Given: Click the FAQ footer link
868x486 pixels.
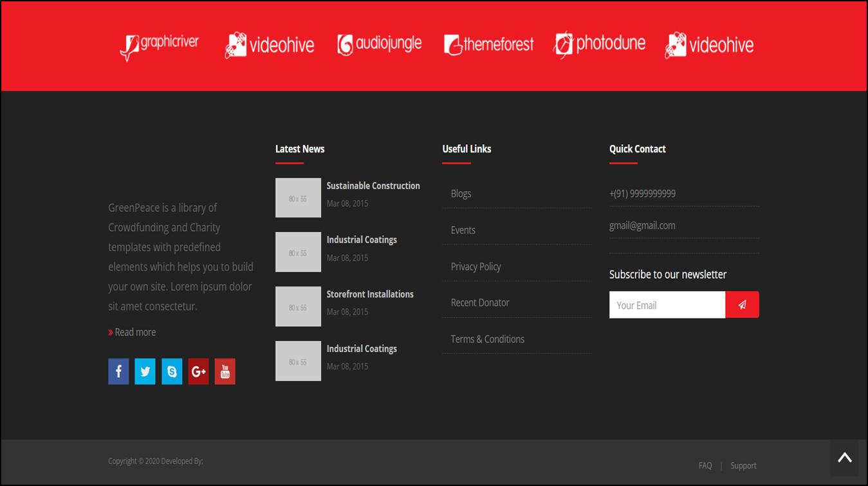Looking at the screenshot, I should click(x=705, y=465).
